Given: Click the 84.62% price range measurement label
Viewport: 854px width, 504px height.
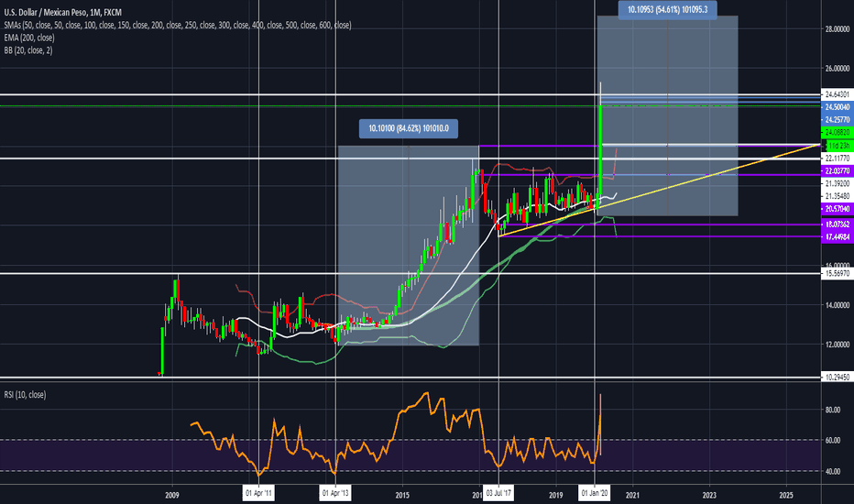Looking at the screenshot, I should 409,128.
